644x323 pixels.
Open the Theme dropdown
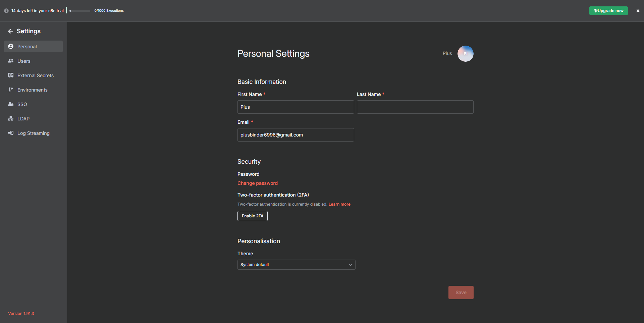pyautogui.click(x=296, y=265)
